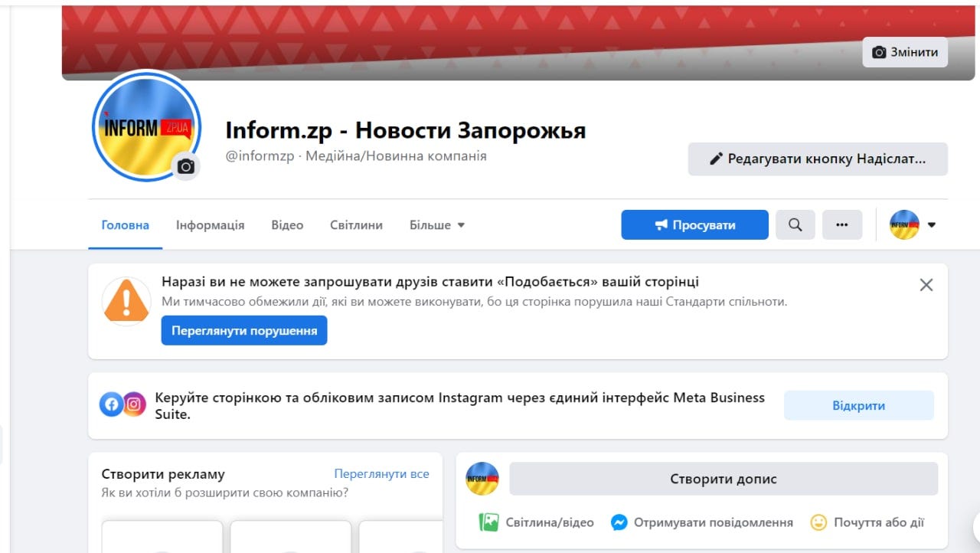The image size is (980, 553).
Task: Click the page avatar beside Створити допис
Action: pyautogui.click(x=482, y=479)
